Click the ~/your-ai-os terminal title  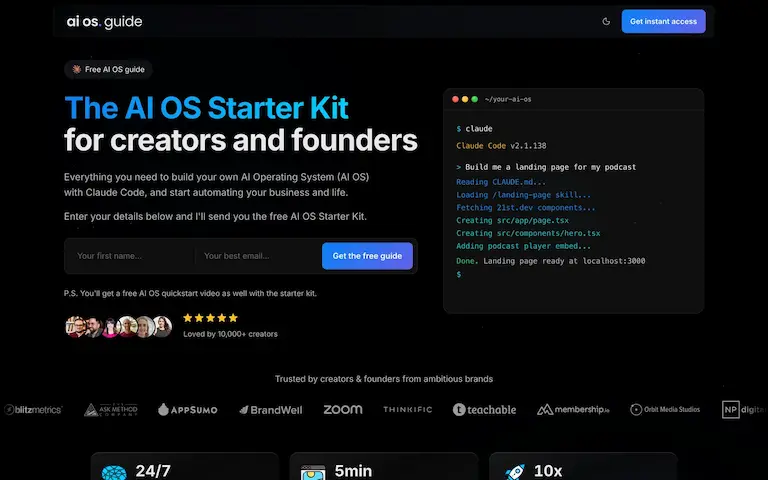[x=508, y=99]
